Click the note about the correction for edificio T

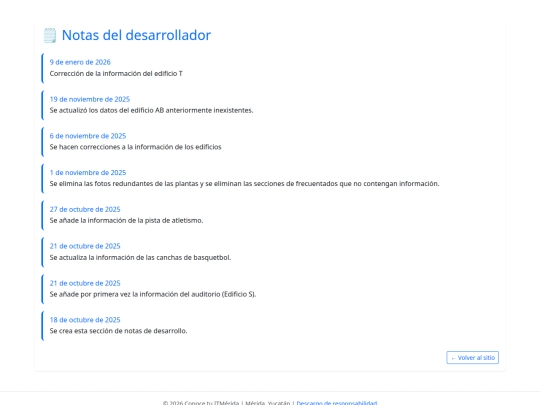[116, 73]
